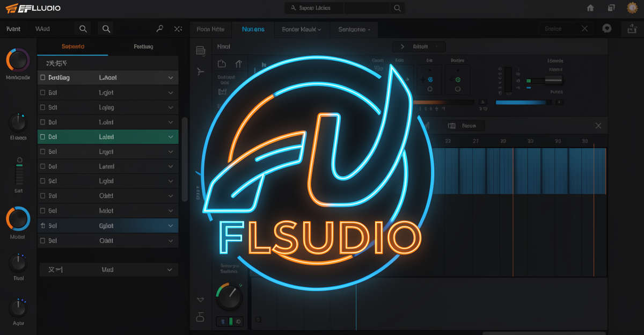Click the vertical scrollbar beside the list
Image resolution: width=644 pixels, height=335 pixels.
click(x=185, y=159)
